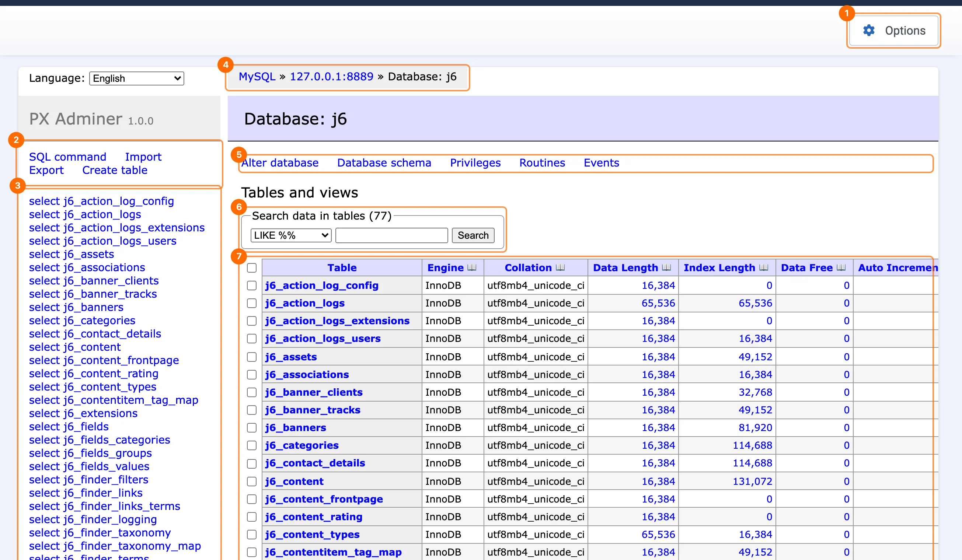This screenshot has height=560, width=962.
Task: Open the Events page
Action: click(601, 163)
